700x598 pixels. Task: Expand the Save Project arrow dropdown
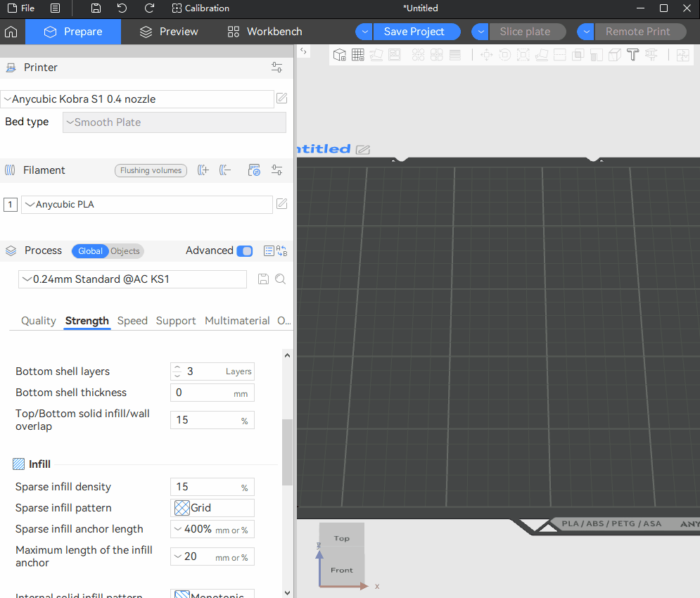point(364,32)
